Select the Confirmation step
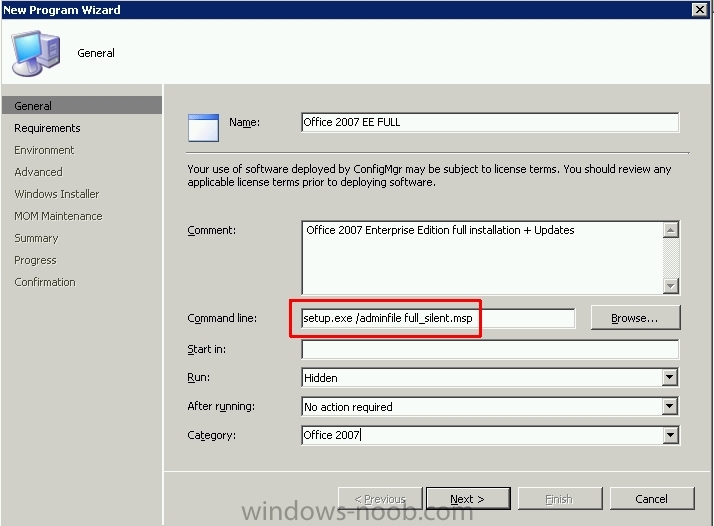This screenshot has width=714, height=526. [45, 282]
